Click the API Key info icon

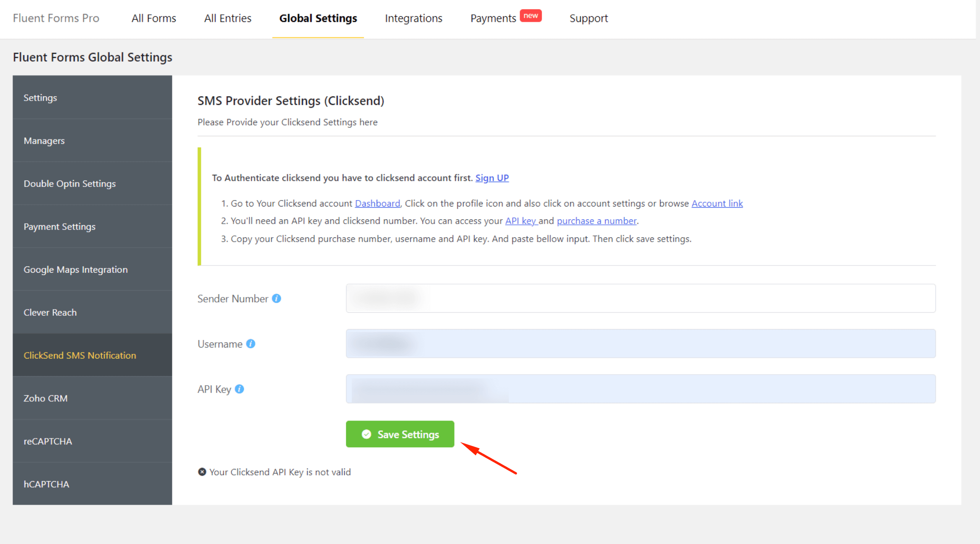[x=239, y=389]
